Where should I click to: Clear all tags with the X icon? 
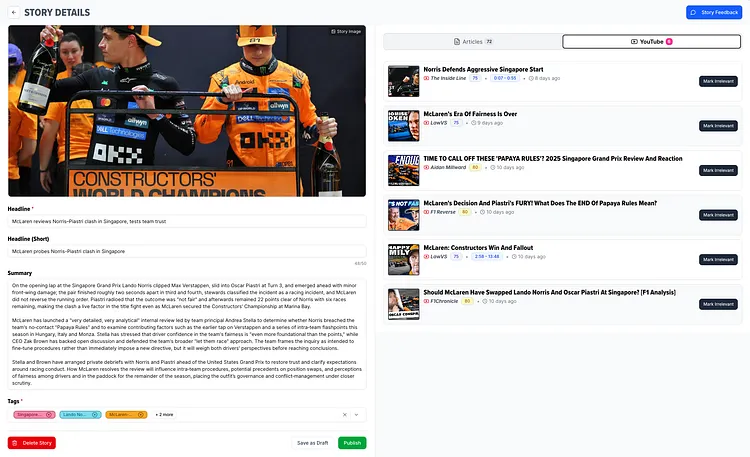click(x=344, y=414)
